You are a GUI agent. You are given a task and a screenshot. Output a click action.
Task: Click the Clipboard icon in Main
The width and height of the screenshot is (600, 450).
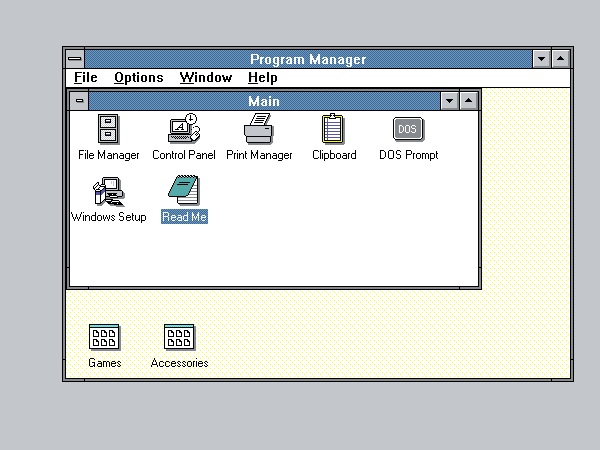pyautogui.click(x=333, y=129)
